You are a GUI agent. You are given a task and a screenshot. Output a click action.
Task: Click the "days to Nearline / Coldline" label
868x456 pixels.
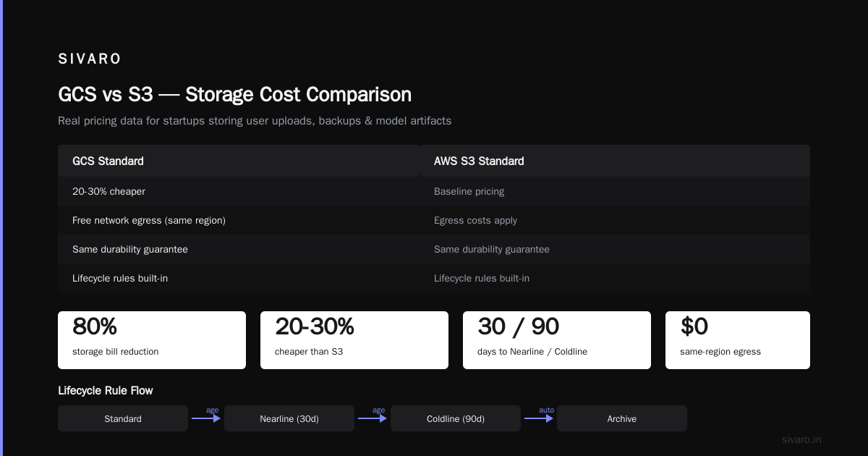532,352
